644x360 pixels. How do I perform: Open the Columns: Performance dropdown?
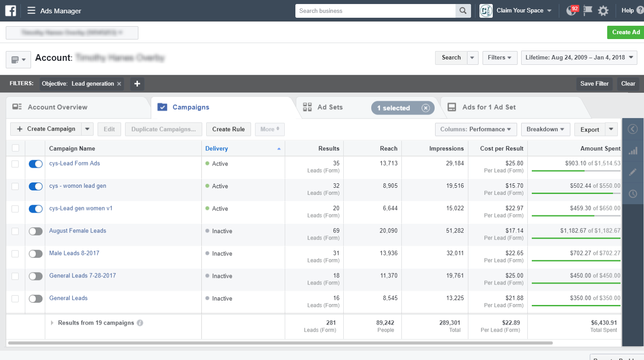click(x=476, y=129)
